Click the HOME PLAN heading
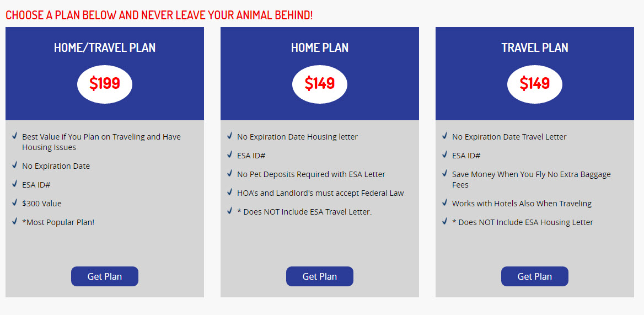Image resolution: width=644 pixels, height=315 pixels. (320, 47)
